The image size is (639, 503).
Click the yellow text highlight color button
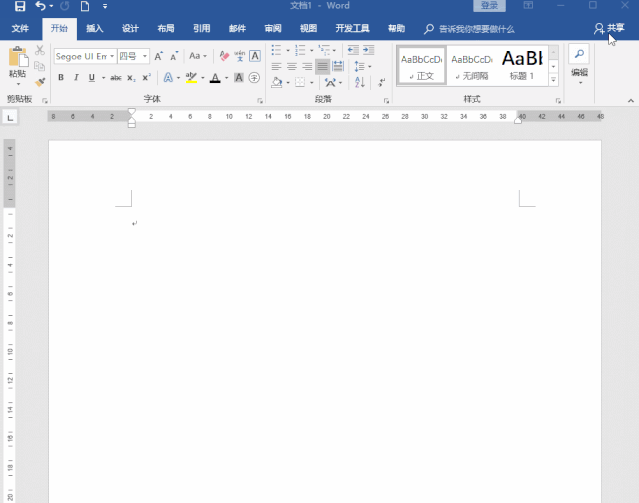click(191, 78)
